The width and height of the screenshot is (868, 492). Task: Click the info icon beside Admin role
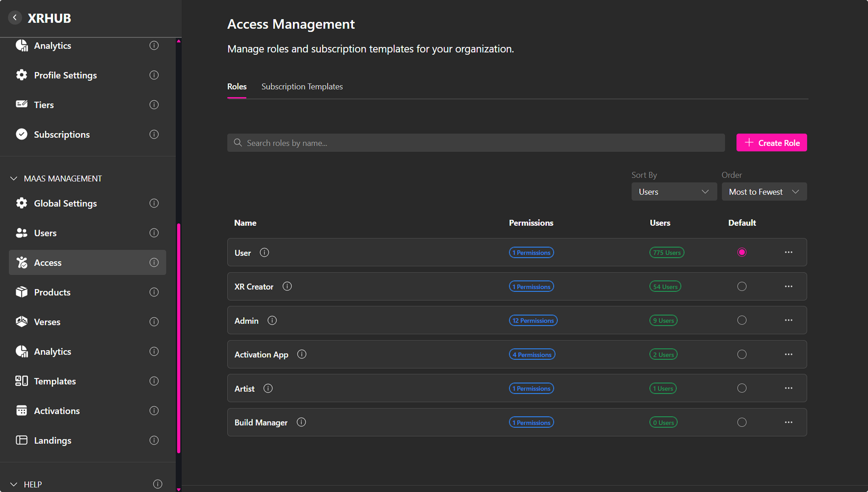pyautogui.click(x=272, y=321)
